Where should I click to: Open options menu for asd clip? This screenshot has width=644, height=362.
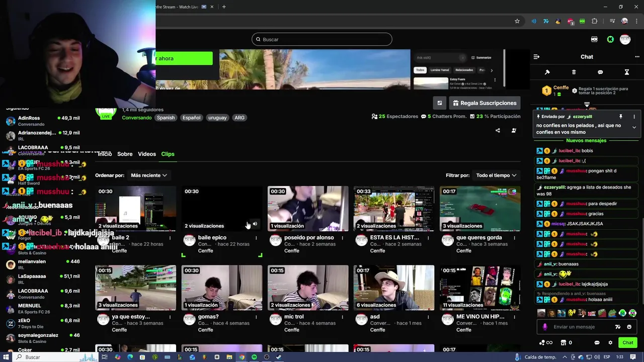pyautogui.click(x=428, y=317)
